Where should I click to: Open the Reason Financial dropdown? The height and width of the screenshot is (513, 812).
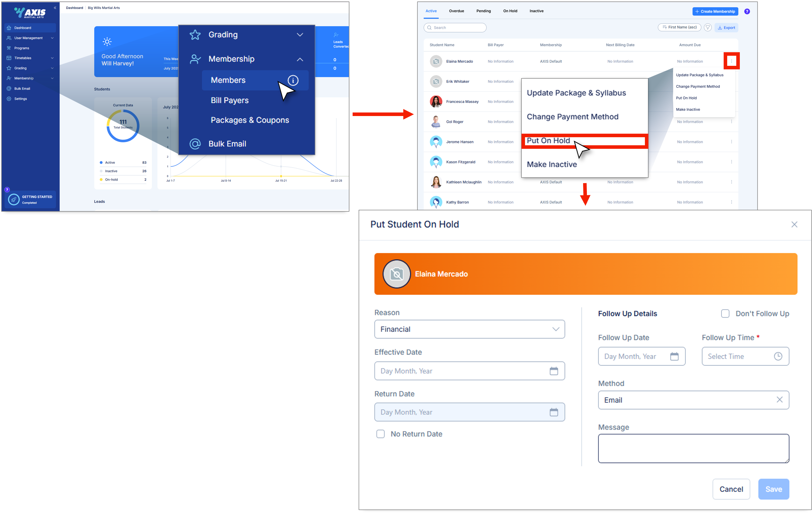click(x=469, y=329)
